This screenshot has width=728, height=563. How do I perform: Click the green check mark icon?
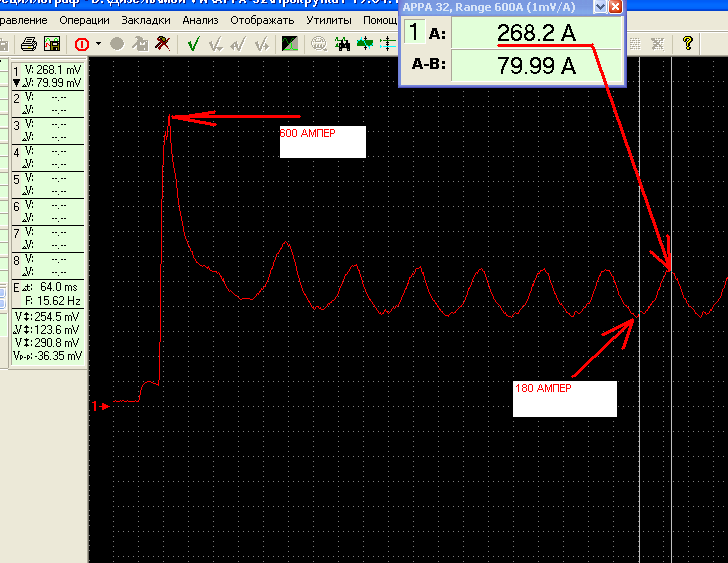193,44
